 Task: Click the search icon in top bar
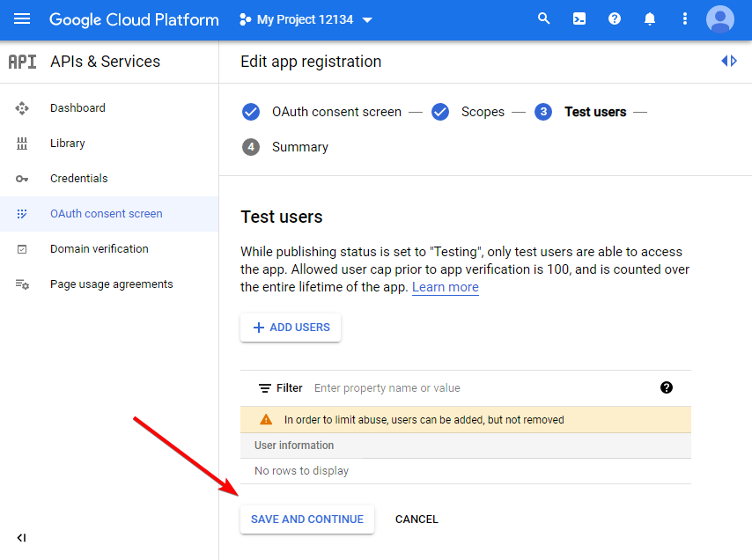coord(543,18)
